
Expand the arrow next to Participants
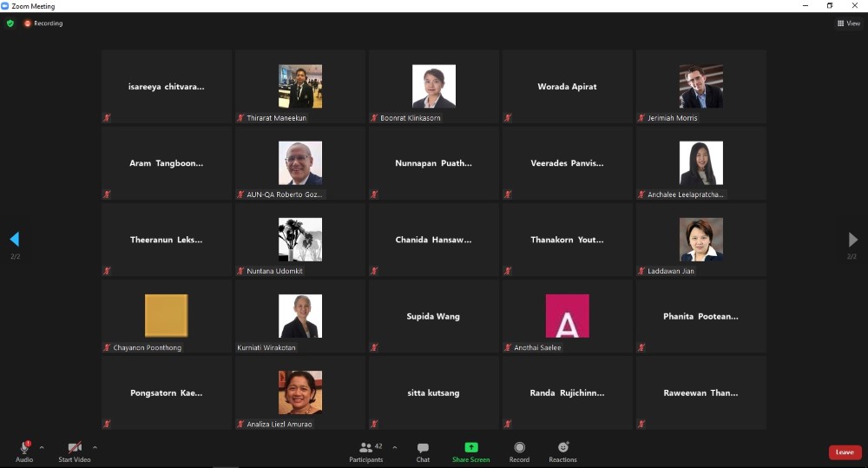[x=395, y=447]
